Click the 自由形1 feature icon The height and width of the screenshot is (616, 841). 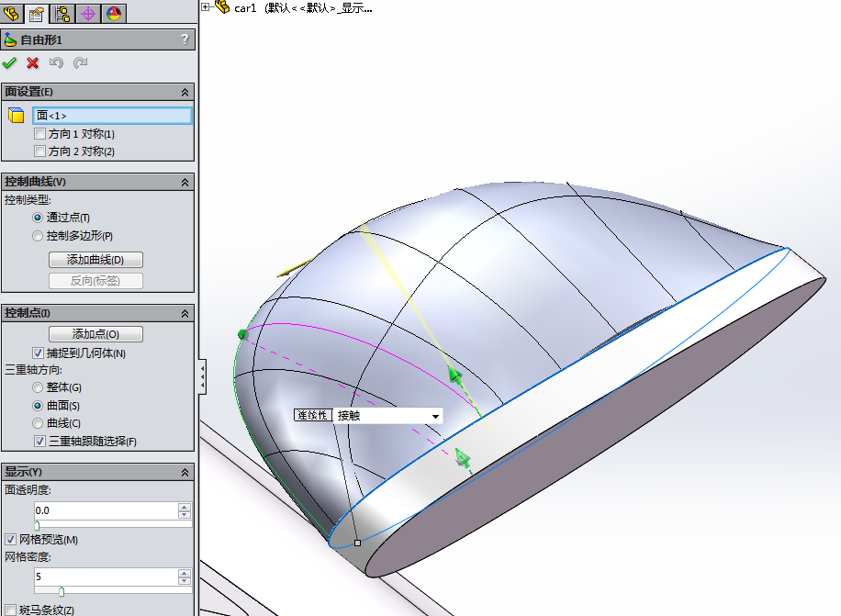tap(10, 39)
